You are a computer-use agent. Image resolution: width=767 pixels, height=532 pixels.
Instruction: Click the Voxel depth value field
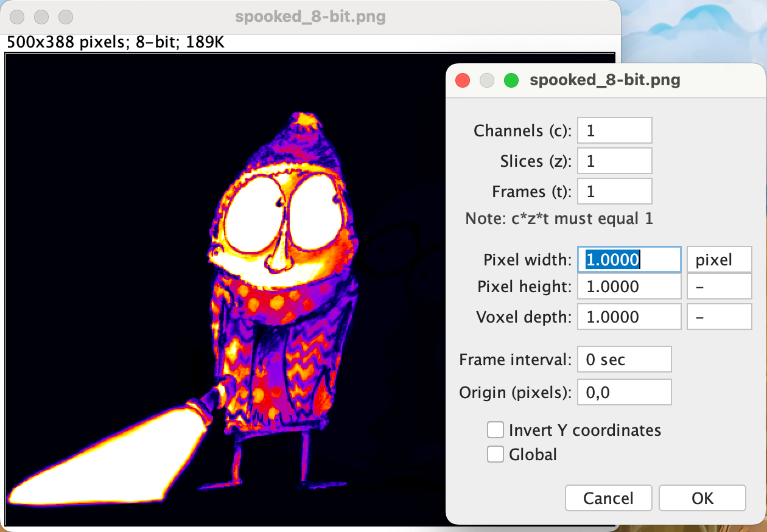pos(629,317)
